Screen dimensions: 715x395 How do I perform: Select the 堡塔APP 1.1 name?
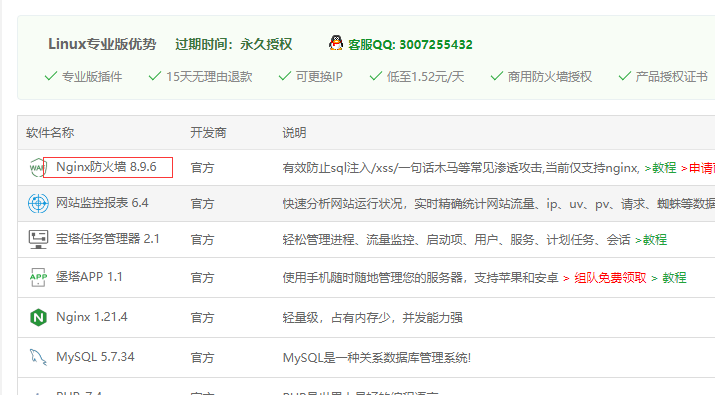[89, 277]
